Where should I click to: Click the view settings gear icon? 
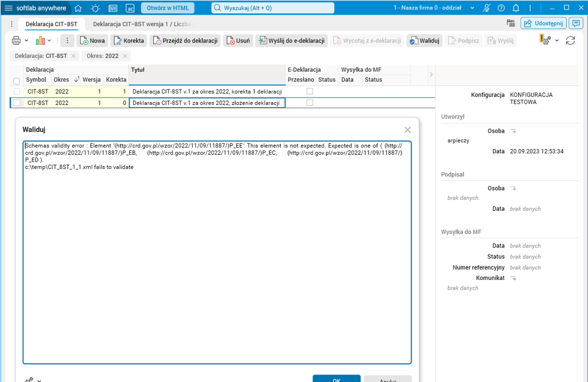coord(545,40)
